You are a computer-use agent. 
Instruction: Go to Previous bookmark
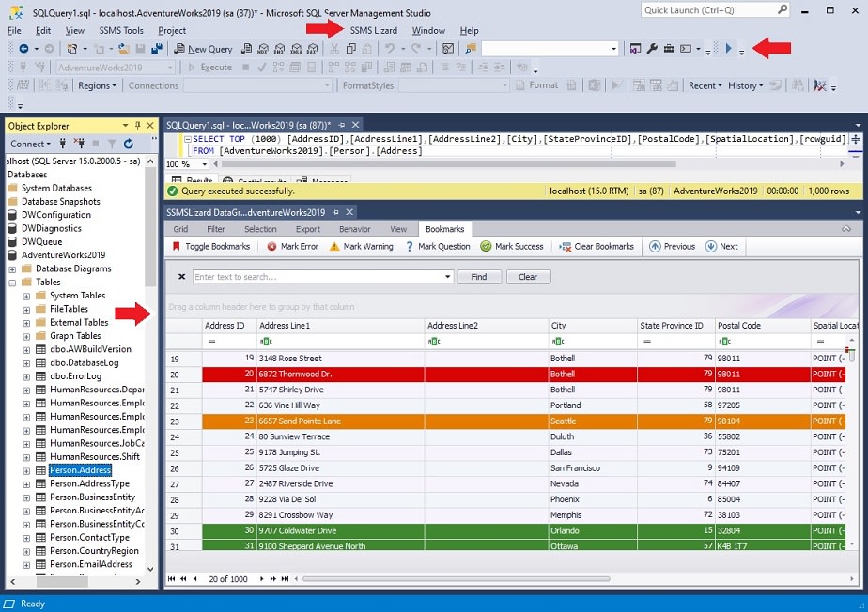[x=672, y=247]
